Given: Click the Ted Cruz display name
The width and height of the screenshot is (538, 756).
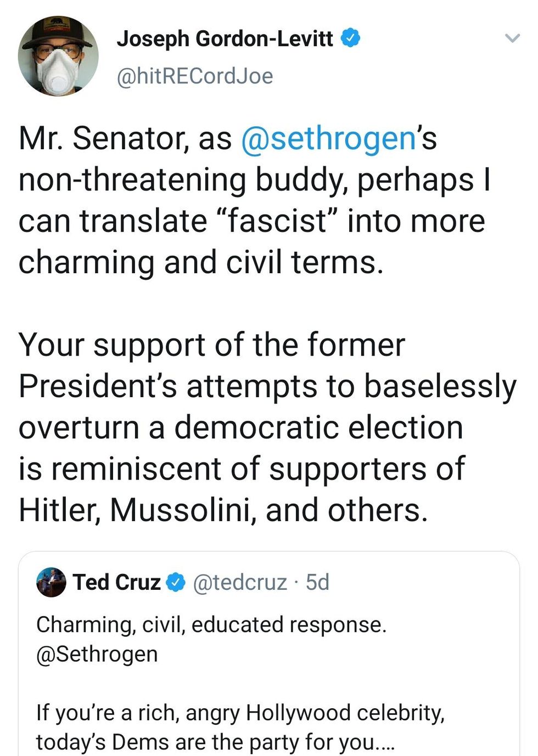Looking at the screenshot, I should point(116,583).
